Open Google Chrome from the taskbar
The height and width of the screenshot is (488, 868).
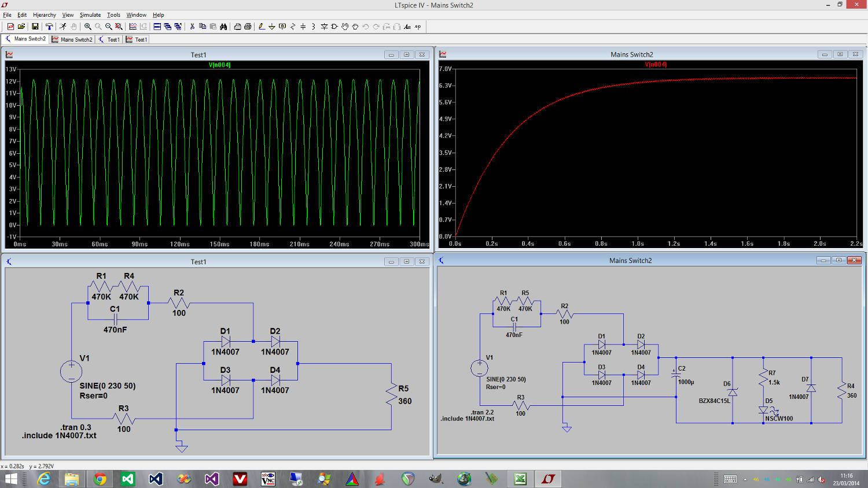(x=100, y=479)
